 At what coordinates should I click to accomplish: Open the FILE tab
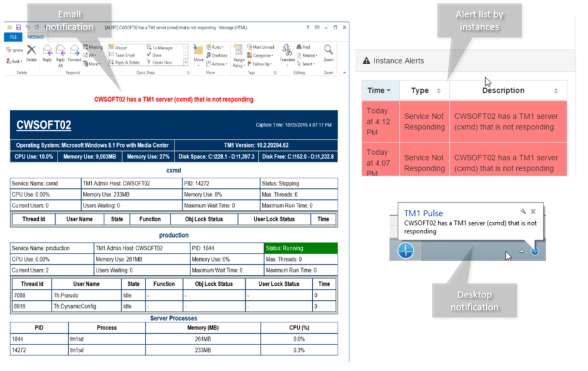click(14, 36)
